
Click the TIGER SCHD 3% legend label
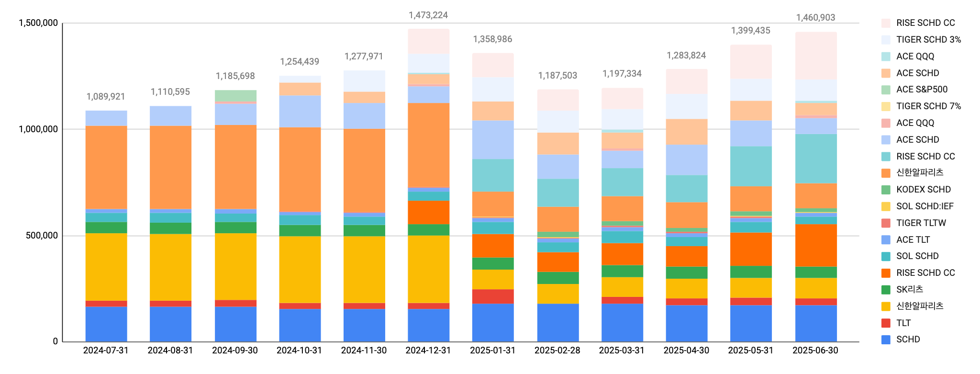(x=928, y=40)
